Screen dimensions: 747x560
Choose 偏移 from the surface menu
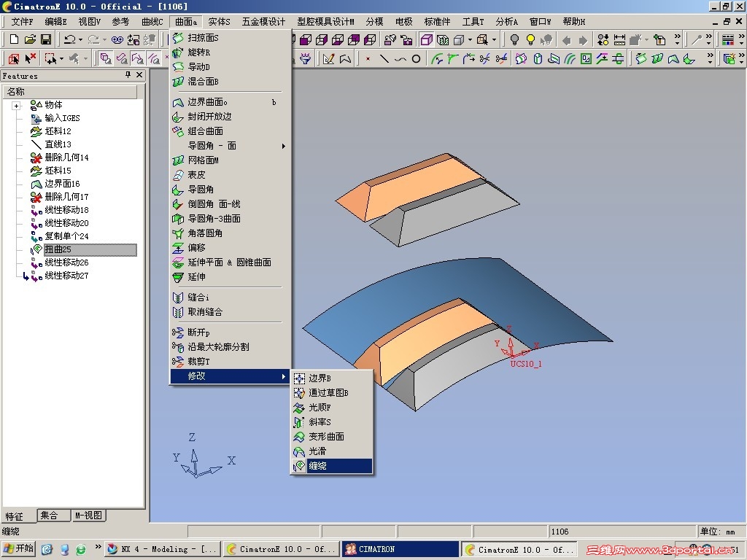231,248
